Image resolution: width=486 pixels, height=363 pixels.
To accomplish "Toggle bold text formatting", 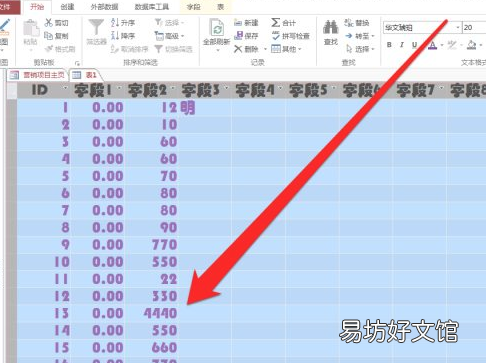I will point(389,45).
